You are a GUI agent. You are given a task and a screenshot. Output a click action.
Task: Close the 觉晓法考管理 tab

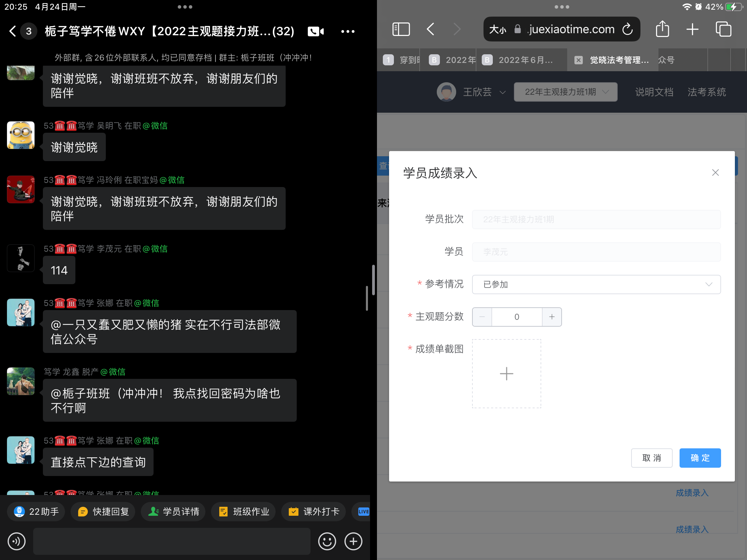click(579, 60)
